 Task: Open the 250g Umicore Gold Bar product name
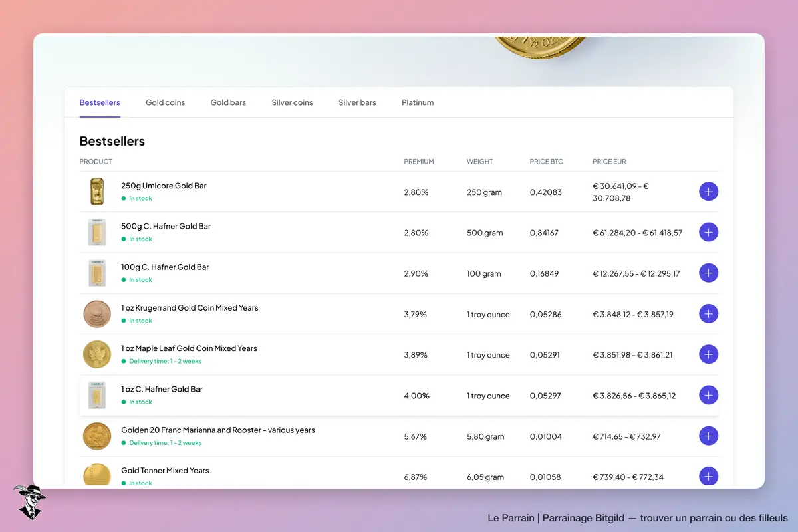tap(164, 186)
